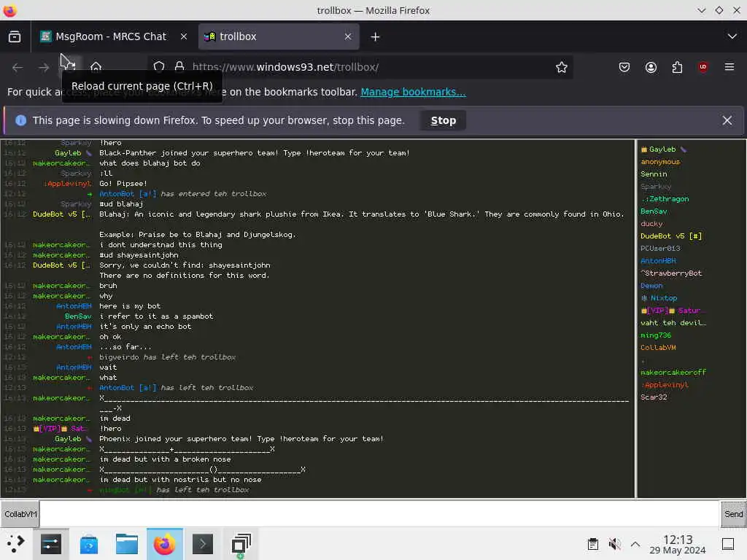Toggle the muted volume tray icon
The image size is (747, 560).
pos(614,544)
